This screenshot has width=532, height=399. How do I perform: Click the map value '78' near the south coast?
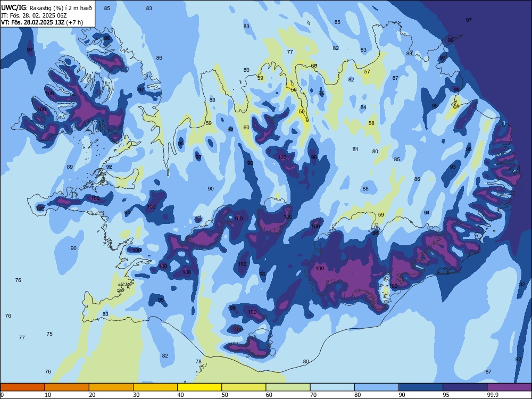(198, 361)
